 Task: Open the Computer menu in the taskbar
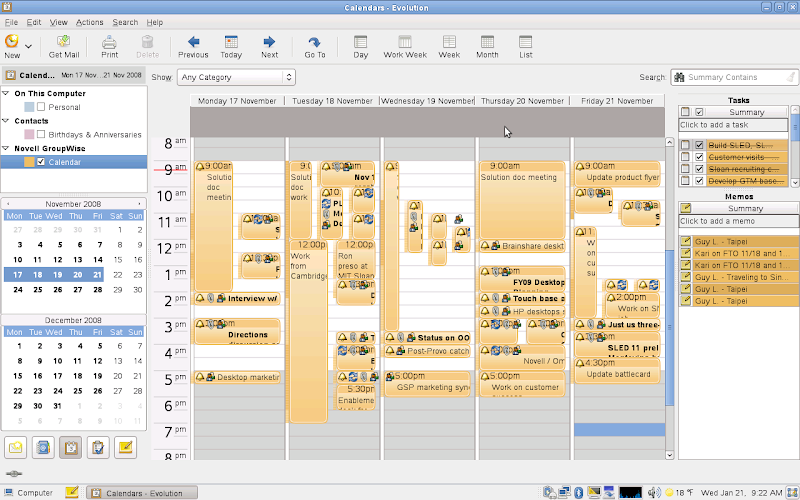click(x=29, y=493)
